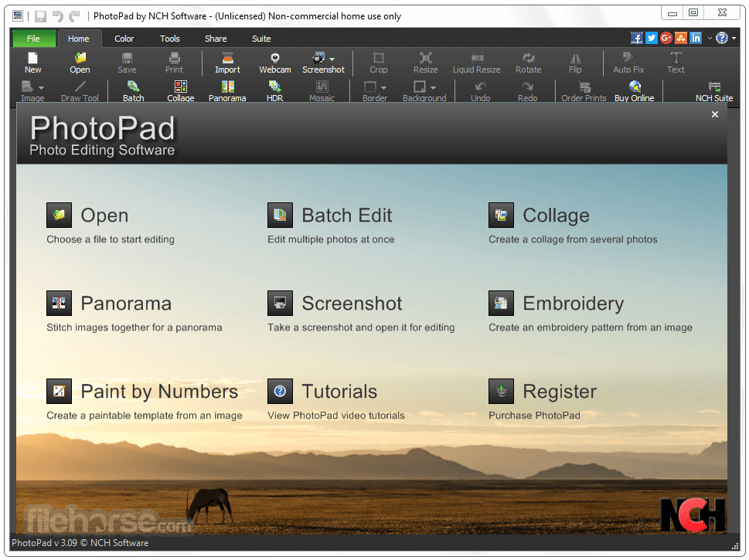Click the Screenshot welcome tile
Viewport: 749px width, 560px height.
pos(361,312)
